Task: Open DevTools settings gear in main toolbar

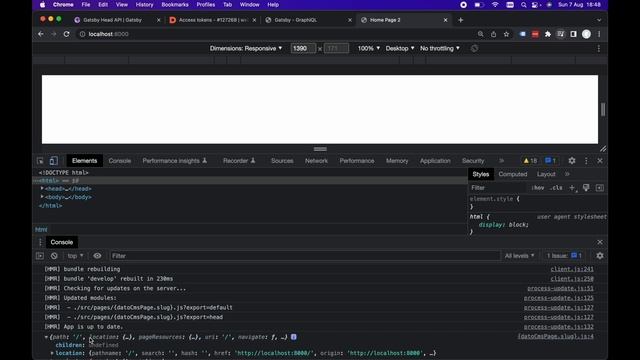Action: pyautogui.click(x=572, y=161)
